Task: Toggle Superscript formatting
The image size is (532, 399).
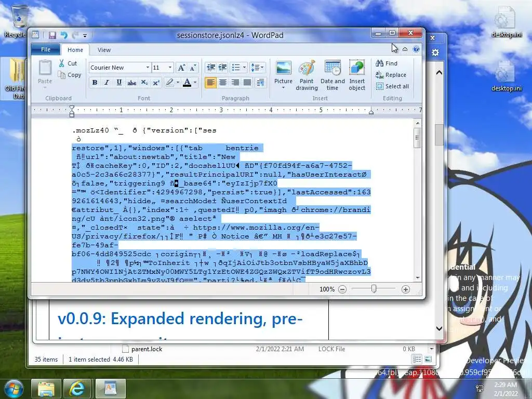Action: click(156, 83)
